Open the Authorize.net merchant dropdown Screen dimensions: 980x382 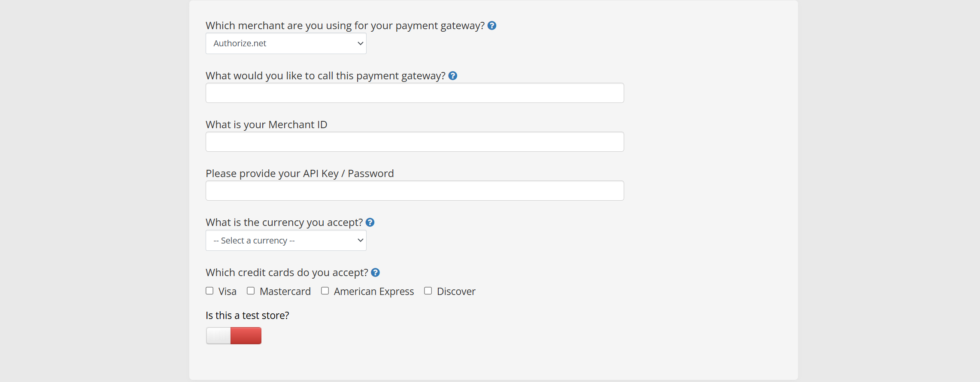point(286,43)
